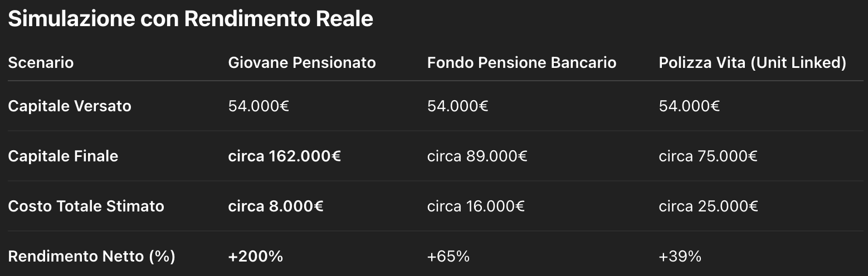Select the '+65%' return value
The width and height of the screenshot is (868, 276).
point(448,256)
